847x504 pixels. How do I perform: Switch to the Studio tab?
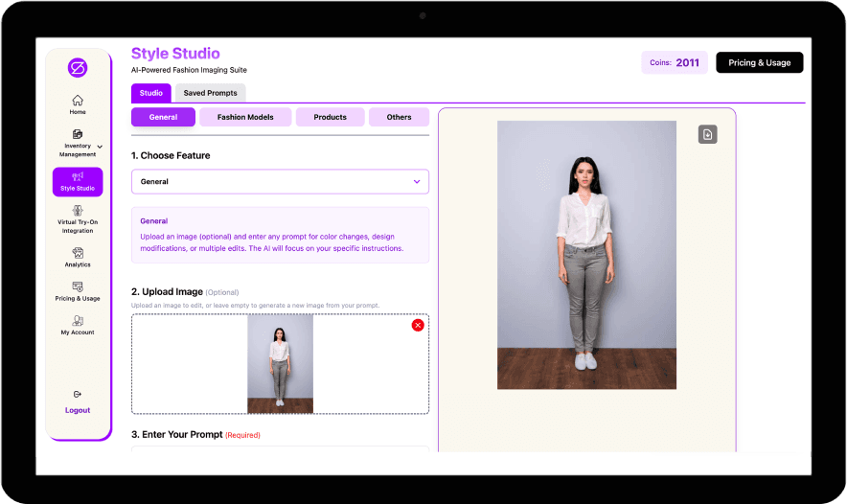151,93
